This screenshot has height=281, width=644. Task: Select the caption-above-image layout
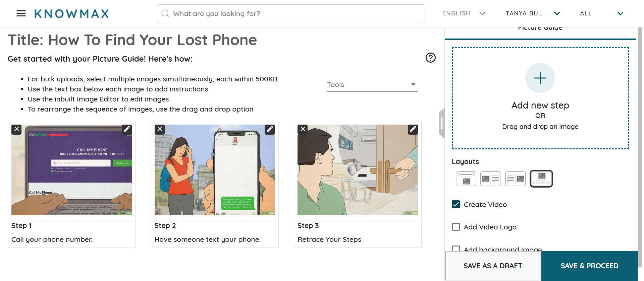[x=466, y=179]
